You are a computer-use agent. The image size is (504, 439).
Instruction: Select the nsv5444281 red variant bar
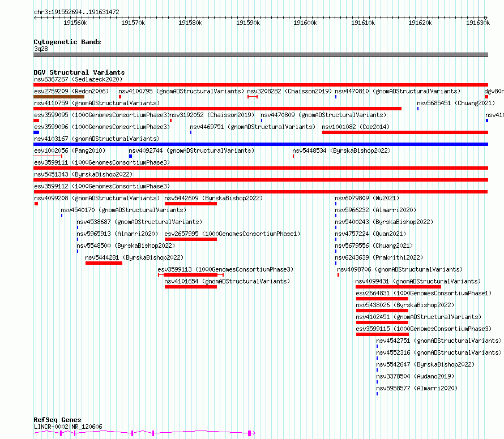pos(104,263)
